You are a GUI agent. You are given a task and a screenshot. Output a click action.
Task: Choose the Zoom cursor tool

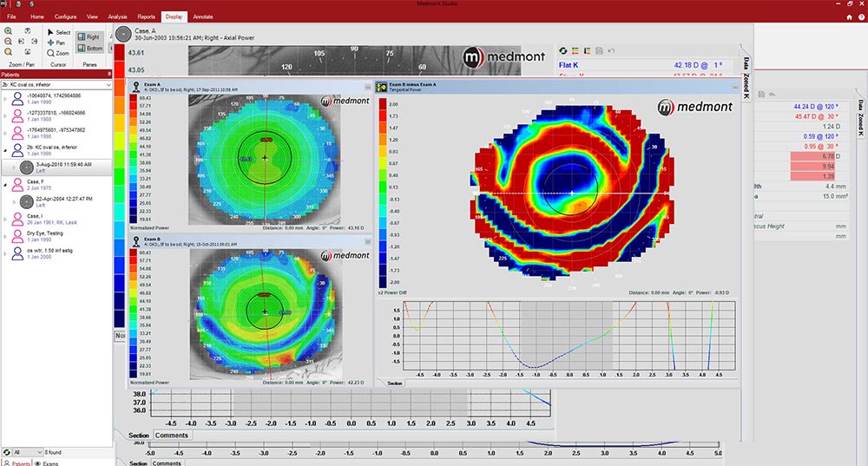pyautogui.click(x=58, y=53)
